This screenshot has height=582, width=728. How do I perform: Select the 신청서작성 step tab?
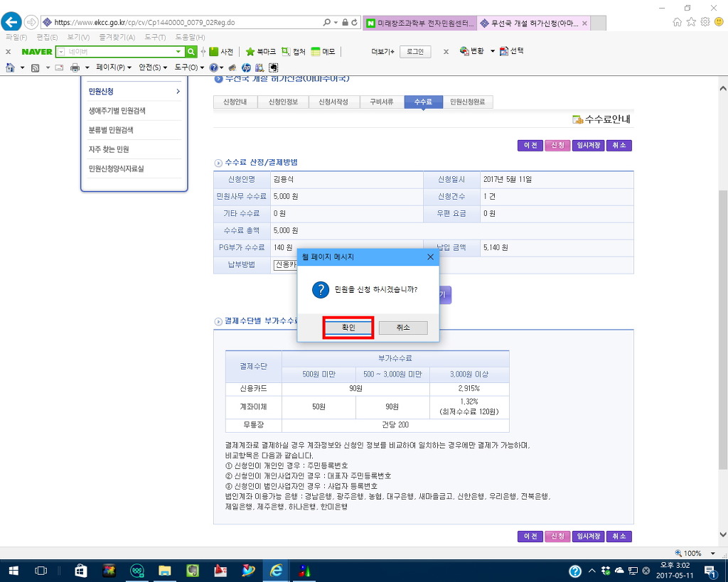[333, 102]
